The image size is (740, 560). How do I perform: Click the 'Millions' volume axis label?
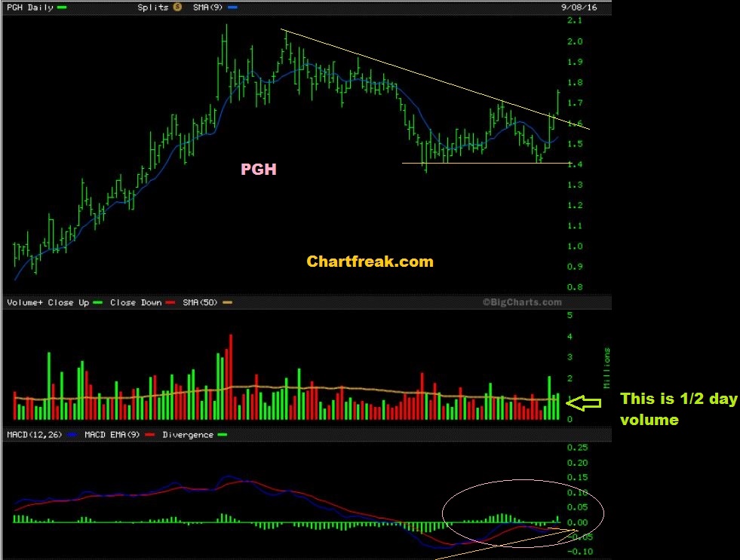point(607,368)
